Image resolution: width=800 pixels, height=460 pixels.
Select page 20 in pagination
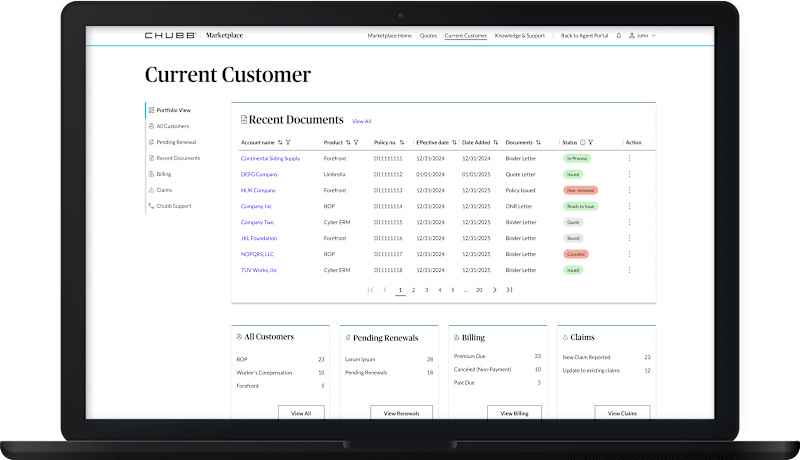[479, 290]
